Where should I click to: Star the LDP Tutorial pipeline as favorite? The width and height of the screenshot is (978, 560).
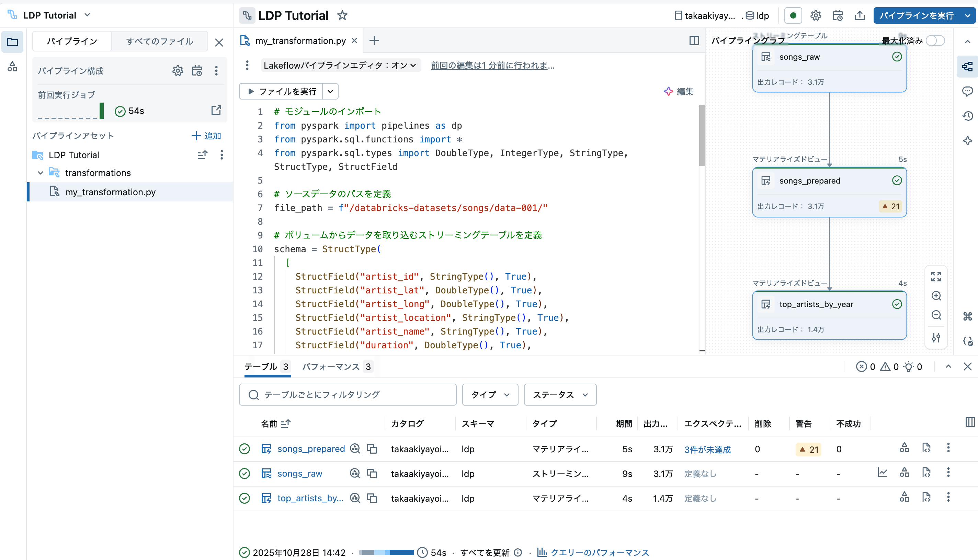tap(342, 15)
